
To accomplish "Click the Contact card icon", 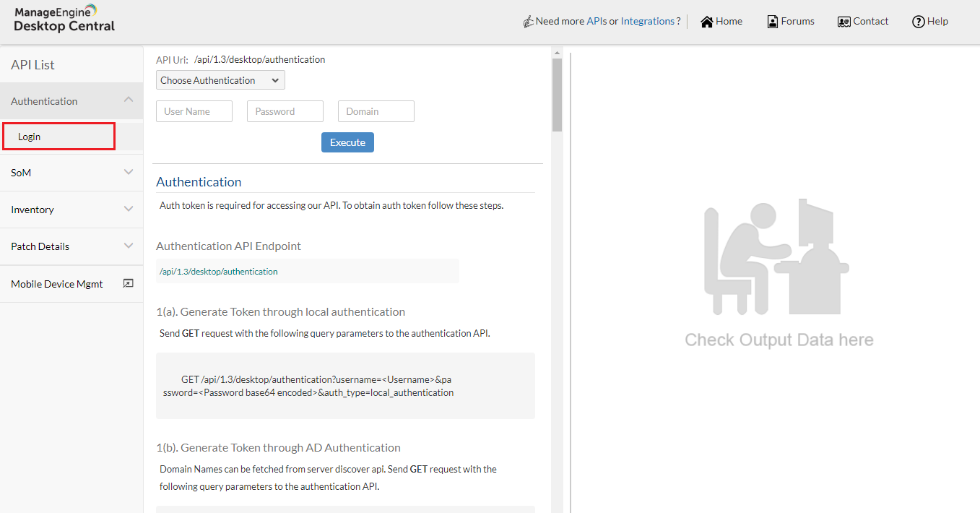I will click(844, 22).
